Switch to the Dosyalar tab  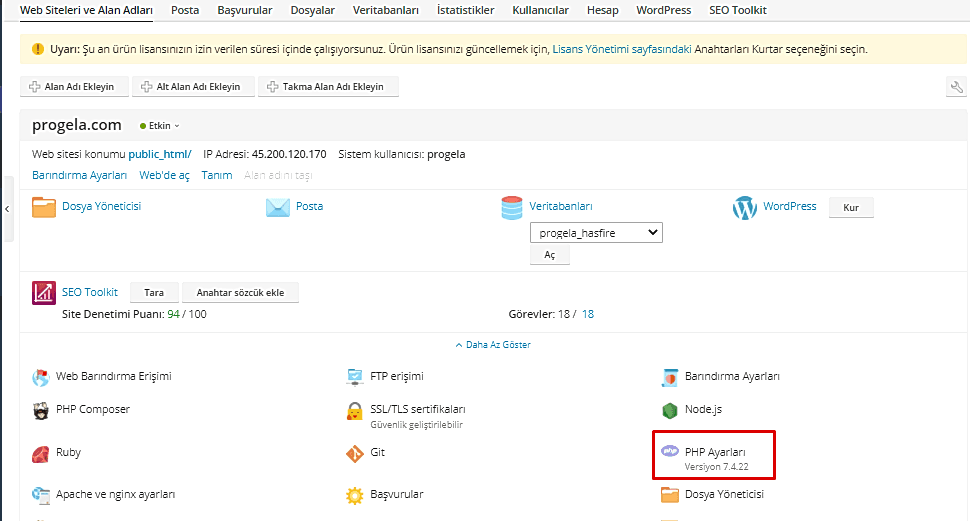tap(312, 10)
